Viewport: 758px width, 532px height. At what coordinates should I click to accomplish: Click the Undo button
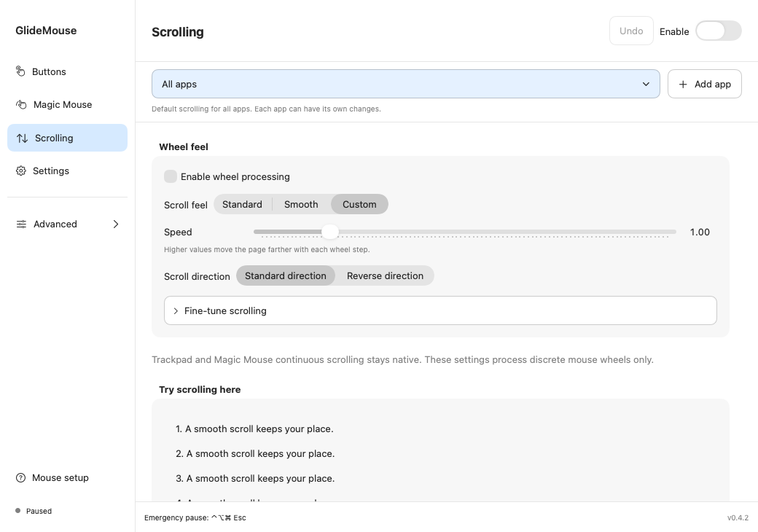point(631,31)
